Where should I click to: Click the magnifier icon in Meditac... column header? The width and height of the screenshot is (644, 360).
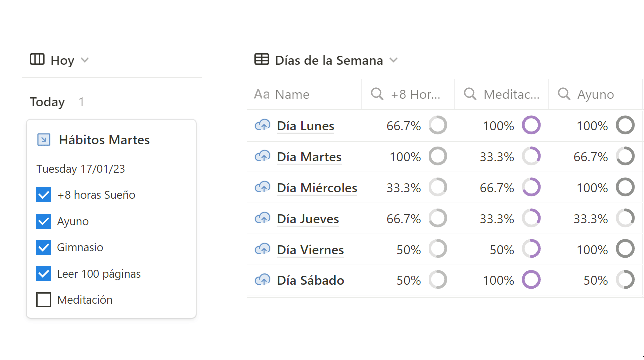point(470,94)
